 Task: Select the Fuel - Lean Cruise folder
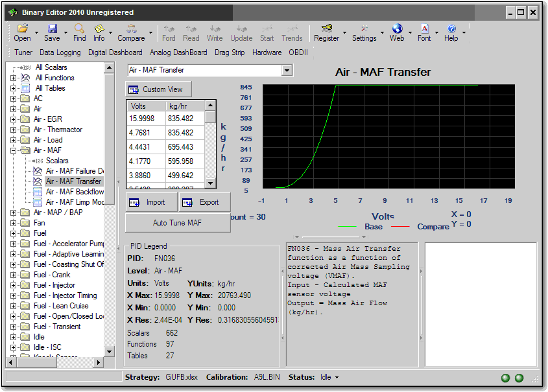pyautogui.click(x=61, y=306)
